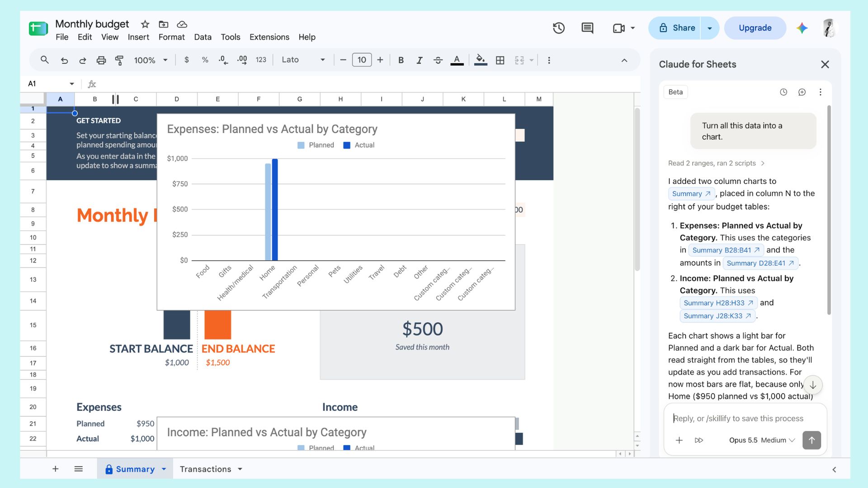Follow the Summary H28:H33 range link
Viewport: 868px width, 488px height.
point(718,303)
